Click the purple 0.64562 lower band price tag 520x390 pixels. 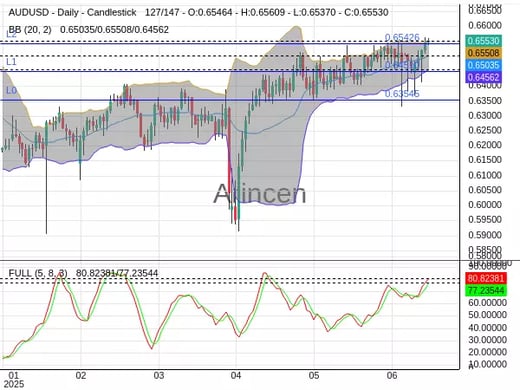click(x=483, y=77)
